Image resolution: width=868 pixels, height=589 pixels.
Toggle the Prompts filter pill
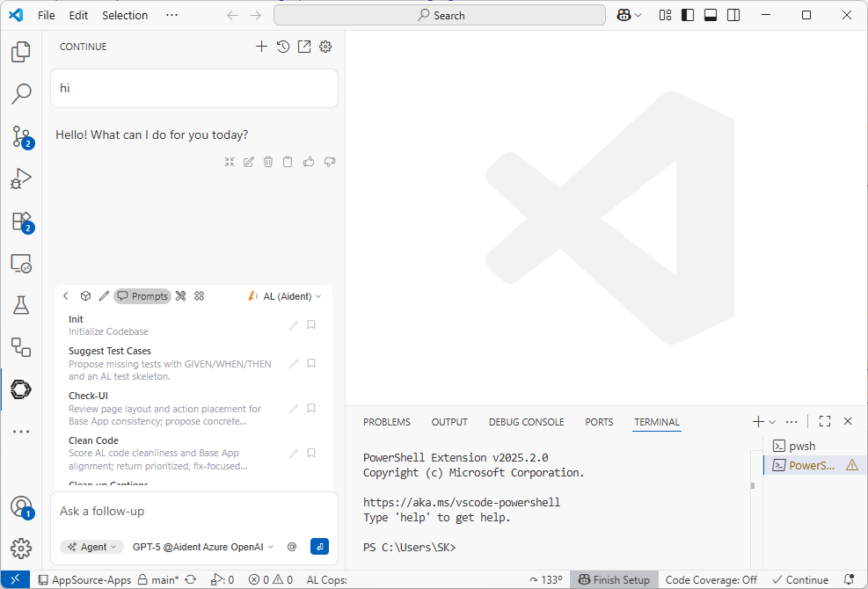(x=142, y=295)
